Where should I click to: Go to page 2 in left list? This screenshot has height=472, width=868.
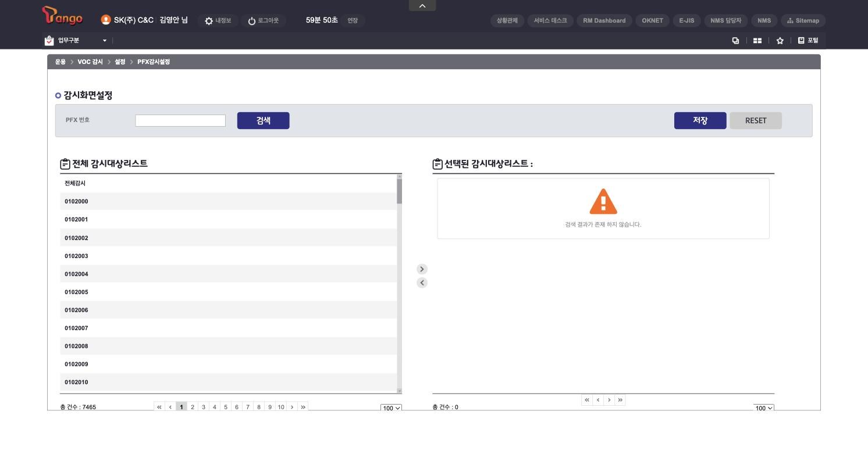point(193,407)
